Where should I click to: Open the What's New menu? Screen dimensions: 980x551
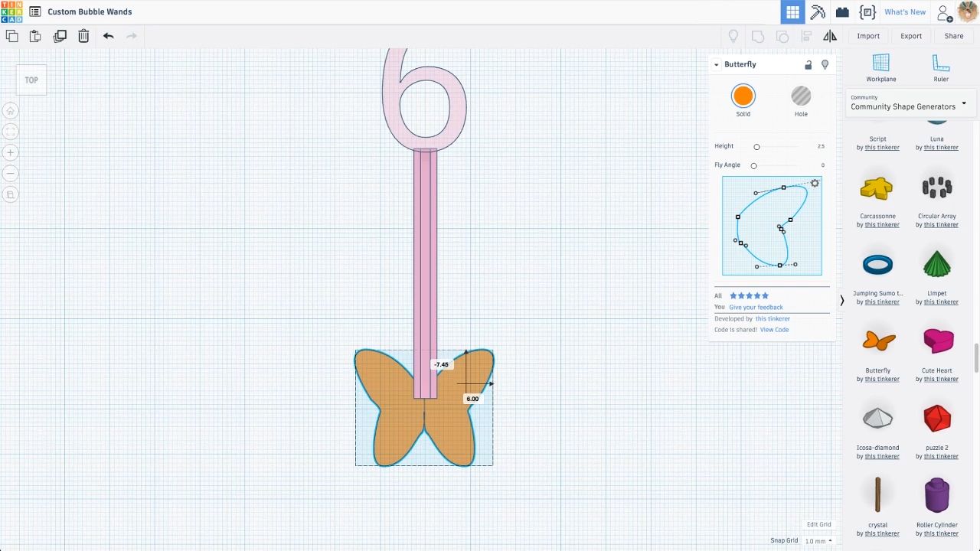click(905, 11)
